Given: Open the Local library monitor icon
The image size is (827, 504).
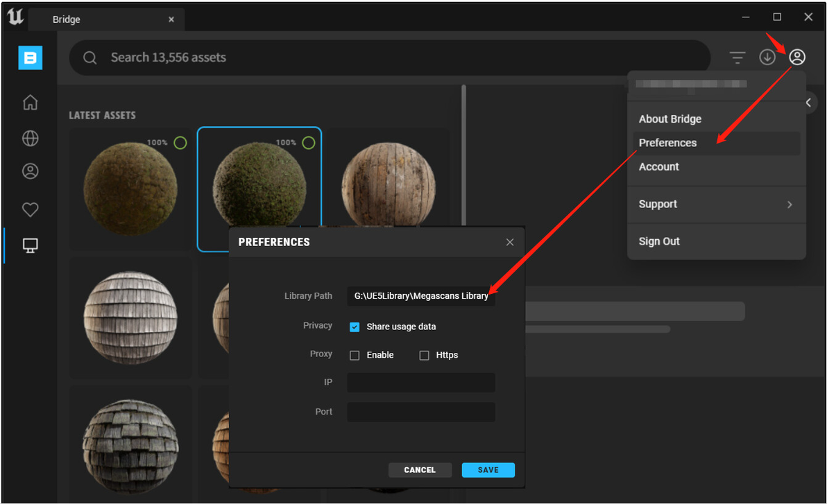Looking at the screenshot, I should tap(30, 245).
